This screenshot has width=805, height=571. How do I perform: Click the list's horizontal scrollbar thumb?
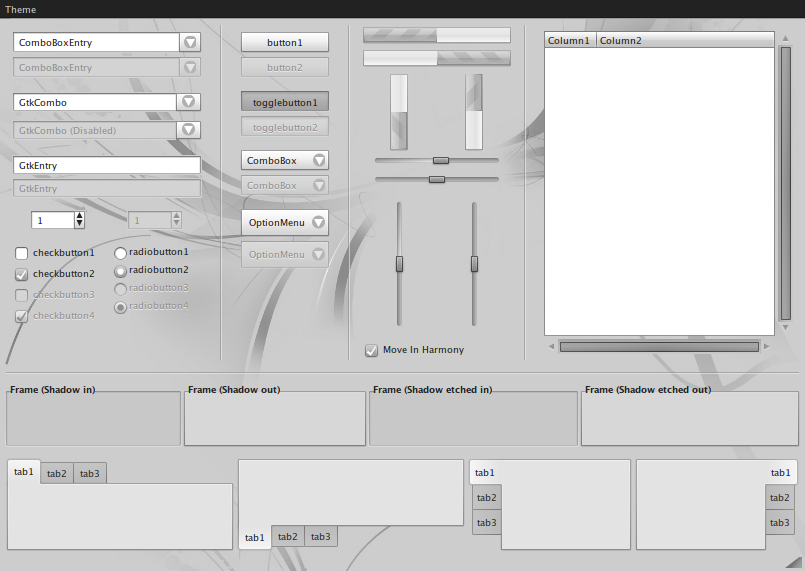pos(659,347)
